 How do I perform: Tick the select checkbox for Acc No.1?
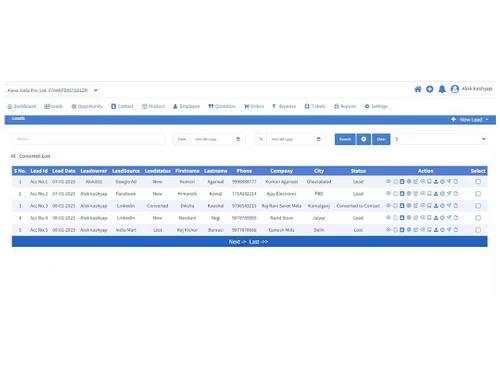(478, 182)
